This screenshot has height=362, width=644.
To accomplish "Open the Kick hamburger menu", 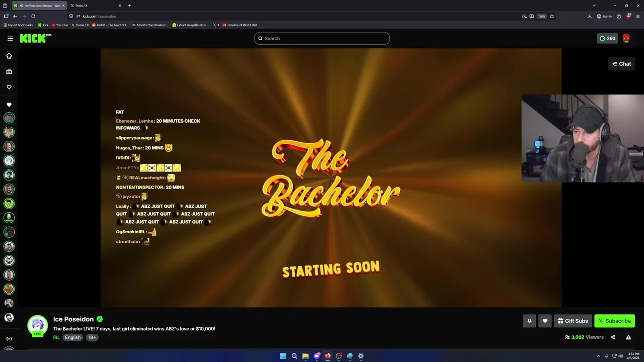I will [10, 38].
